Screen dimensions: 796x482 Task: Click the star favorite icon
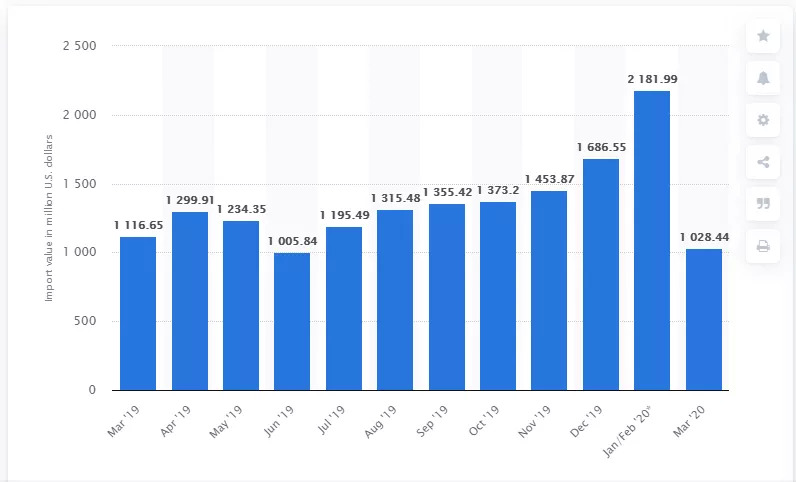[x=763, y=36]
